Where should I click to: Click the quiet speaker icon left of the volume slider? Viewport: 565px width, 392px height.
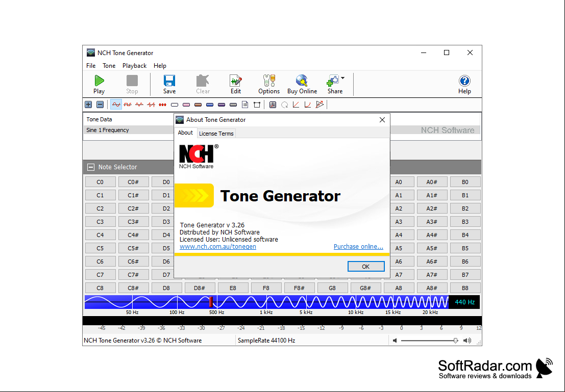395,341
